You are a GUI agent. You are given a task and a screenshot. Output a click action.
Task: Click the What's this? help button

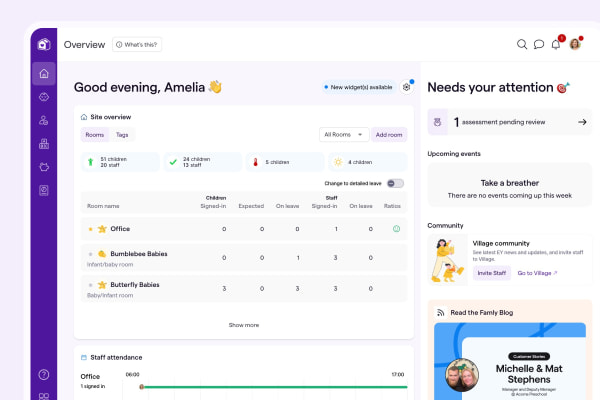pos(137,44)
